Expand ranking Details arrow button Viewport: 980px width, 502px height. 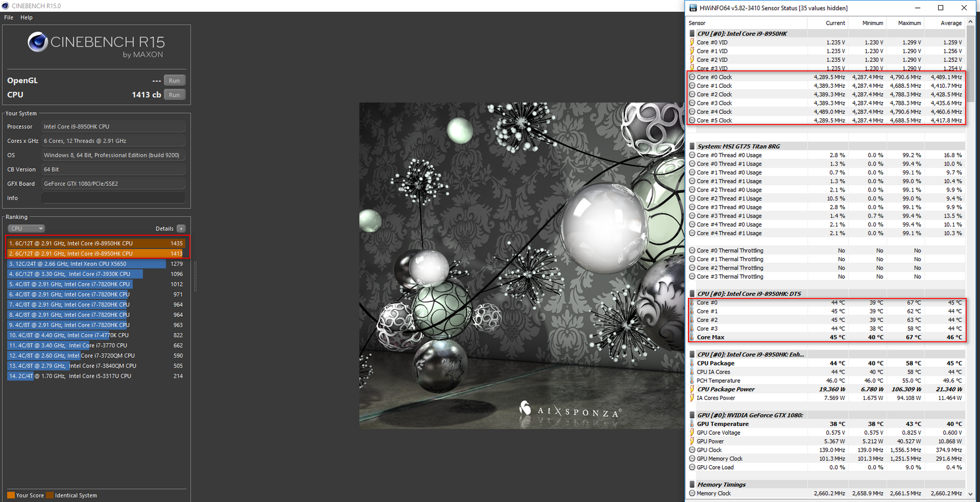181,228
